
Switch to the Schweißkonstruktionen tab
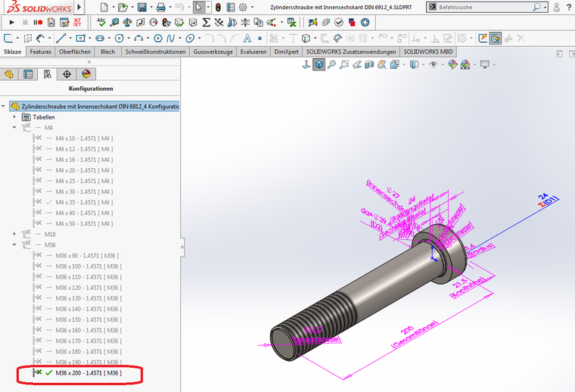click(156, 51)
